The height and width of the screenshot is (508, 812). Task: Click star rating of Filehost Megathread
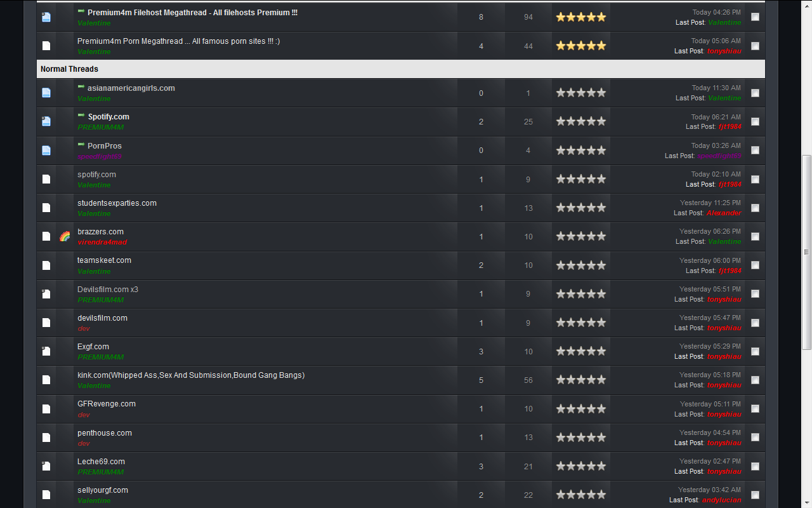click(581, 17)
